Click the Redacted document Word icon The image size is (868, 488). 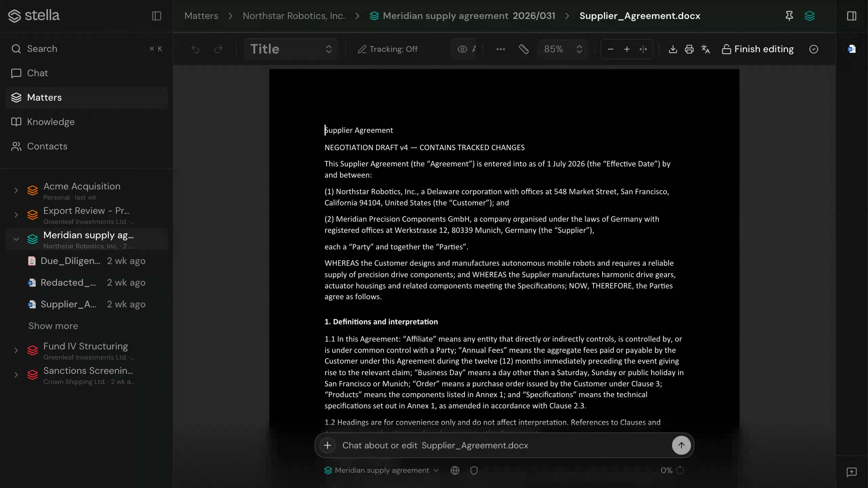coord(32,283)
